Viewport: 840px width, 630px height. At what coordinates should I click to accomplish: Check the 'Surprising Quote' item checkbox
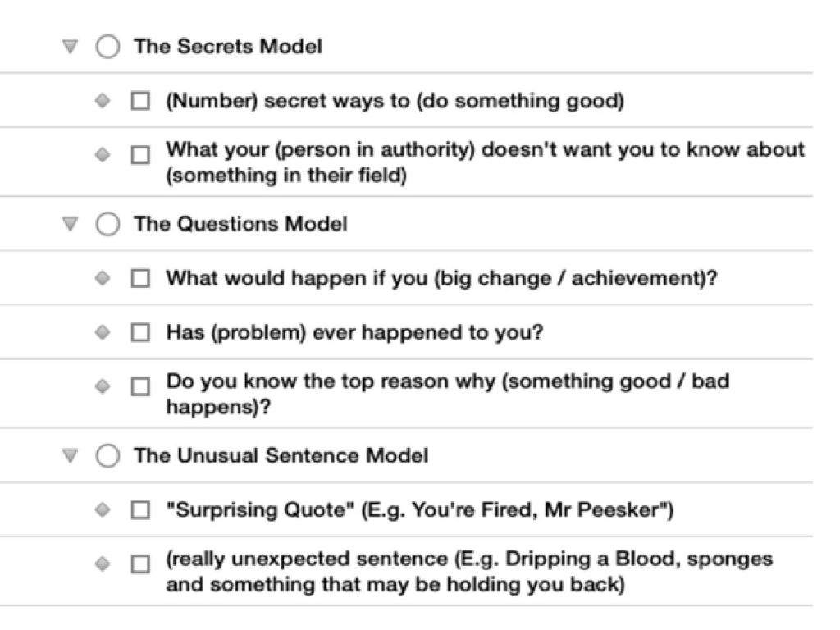click(140, 510)
